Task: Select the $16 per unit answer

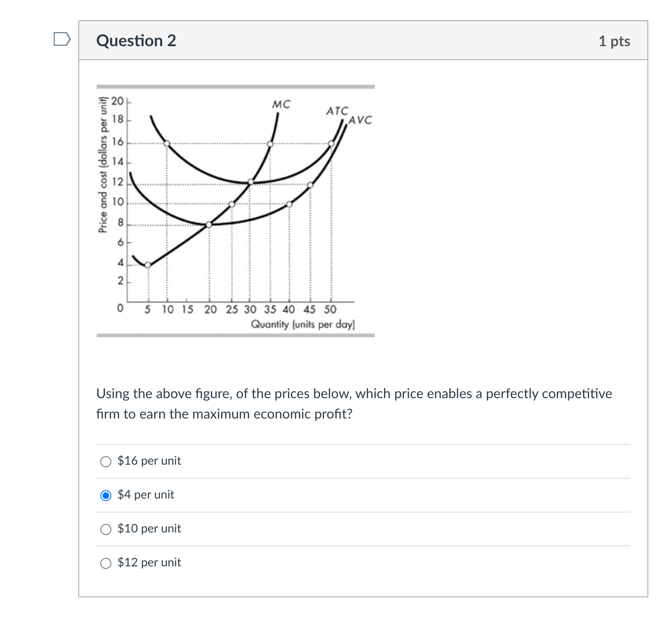Action: [x=105, y=461]
